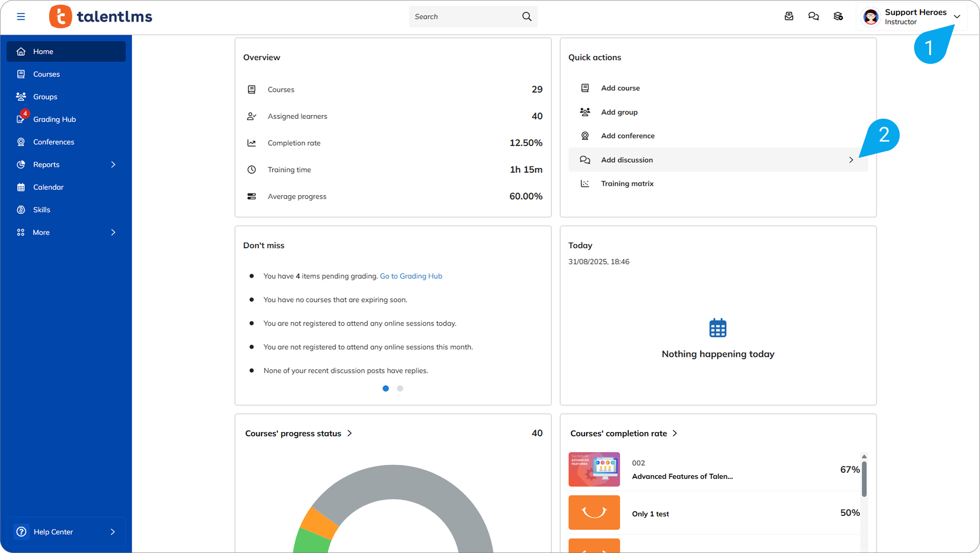Expand the Support Heroes profile dropdown
This screenshot has height=553, width=980.
957,17
